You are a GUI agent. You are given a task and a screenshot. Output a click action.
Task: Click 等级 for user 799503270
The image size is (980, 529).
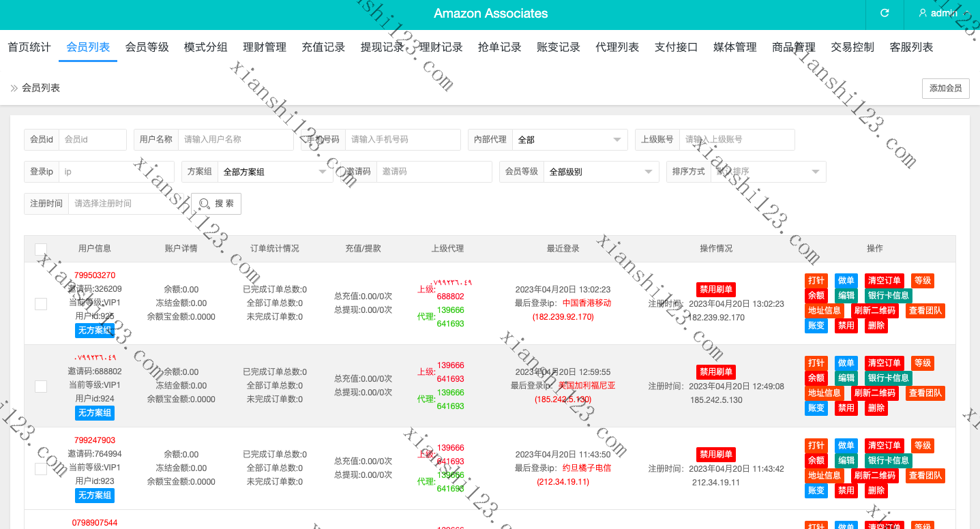tap(923, 281)
